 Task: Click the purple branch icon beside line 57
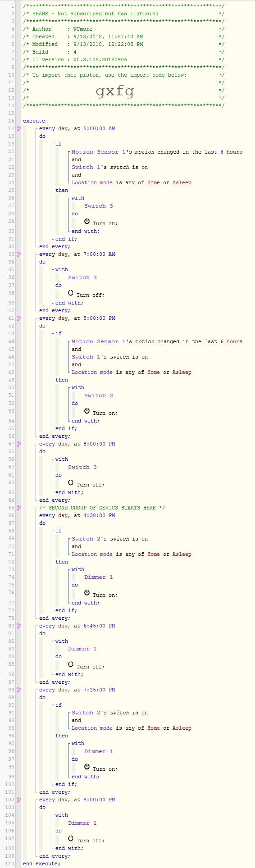coord(19,444)
